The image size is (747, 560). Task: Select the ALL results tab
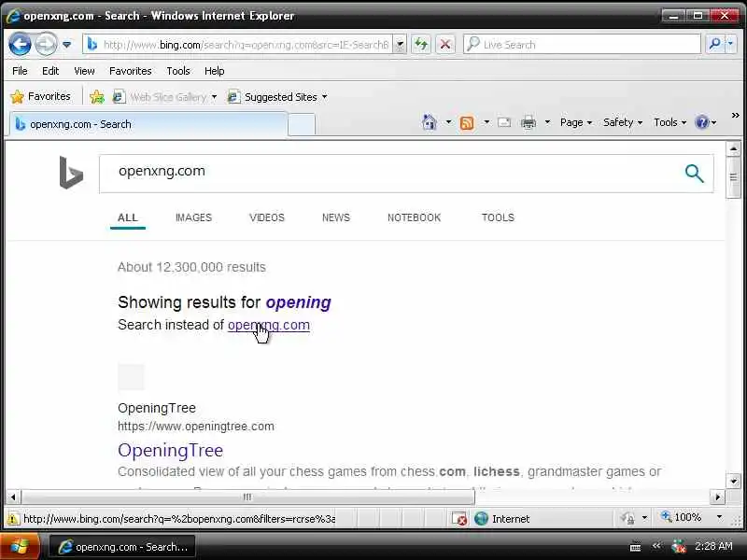[x=128, y=217]
